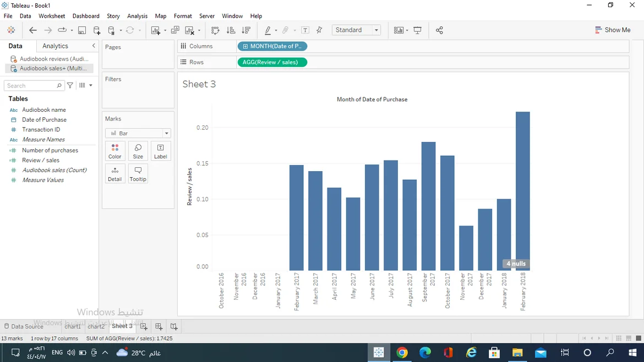Viewport: 644px width, 362px height.
Task: Open Presentation mode icon
Action: click(417, 30)
